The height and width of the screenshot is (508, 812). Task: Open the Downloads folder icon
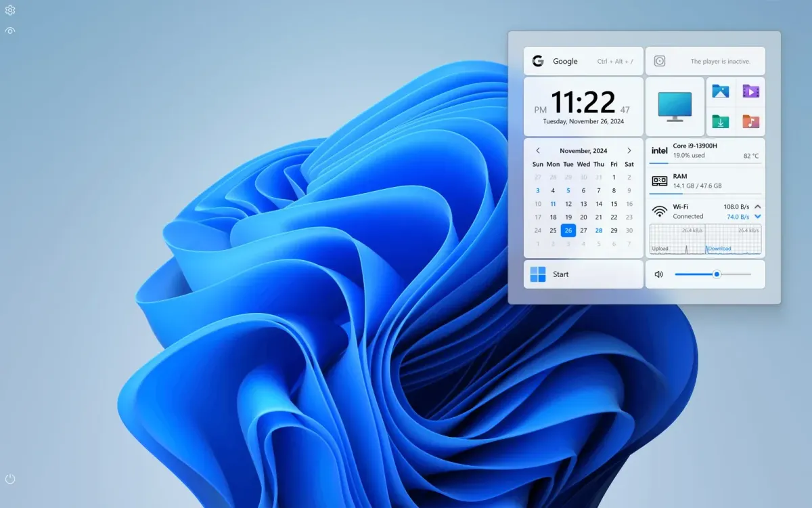pyautogui.click(x=721, y=121)
